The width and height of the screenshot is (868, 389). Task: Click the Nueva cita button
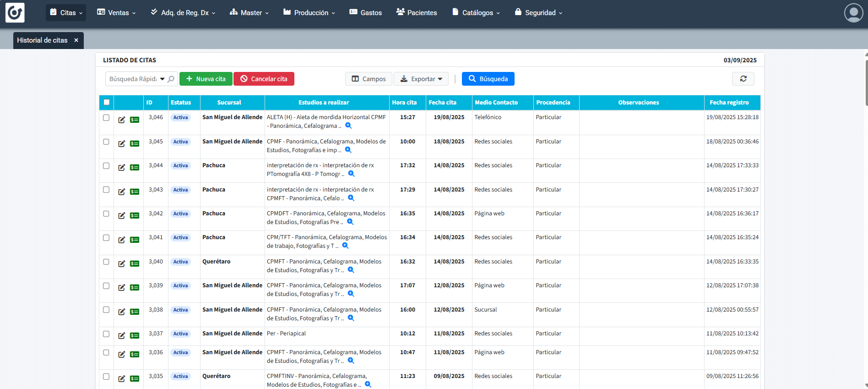click(x=206, y=79)
